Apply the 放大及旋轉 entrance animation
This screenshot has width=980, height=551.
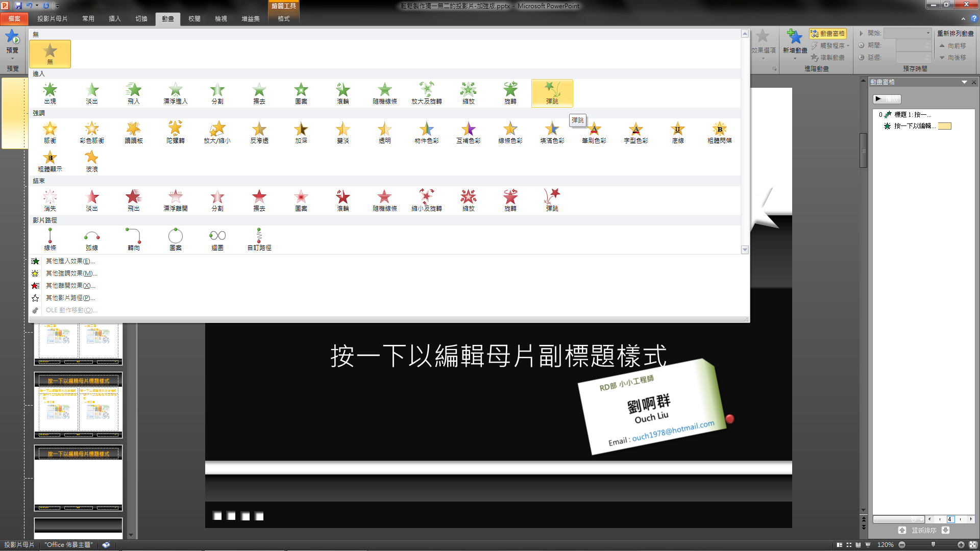[x=427, y=93]
